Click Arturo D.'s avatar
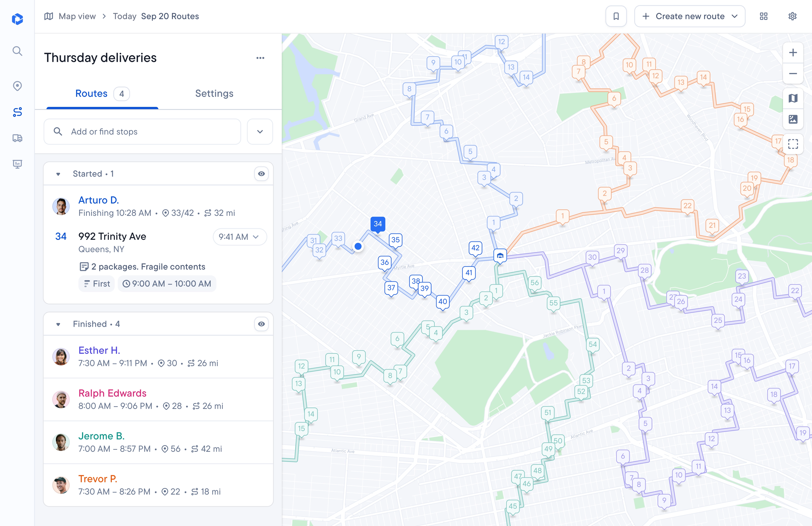Viewport: 812px width, 526px height. (x=61, y=206)
